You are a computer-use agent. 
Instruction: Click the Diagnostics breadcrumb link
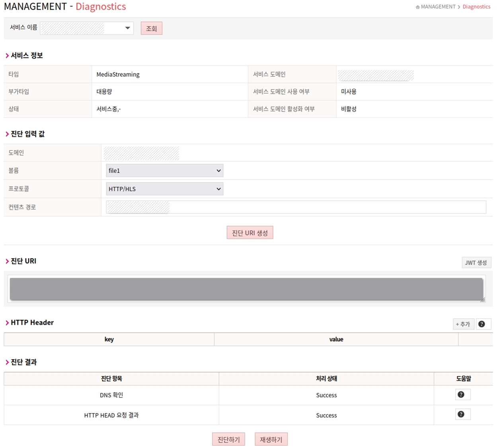(x=476, y=7)
